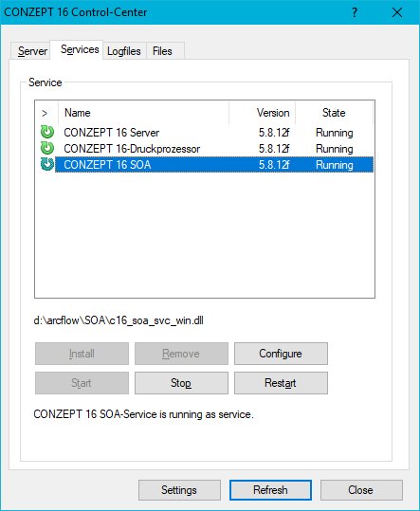Open the Settings dialog
This screenshot has width=420, height=511.
click(179, 490)
